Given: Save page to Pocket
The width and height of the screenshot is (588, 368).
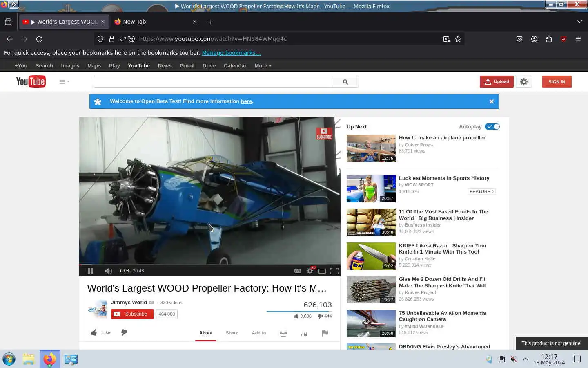Looking at the screenshot, I should click(x=519, y=39).
